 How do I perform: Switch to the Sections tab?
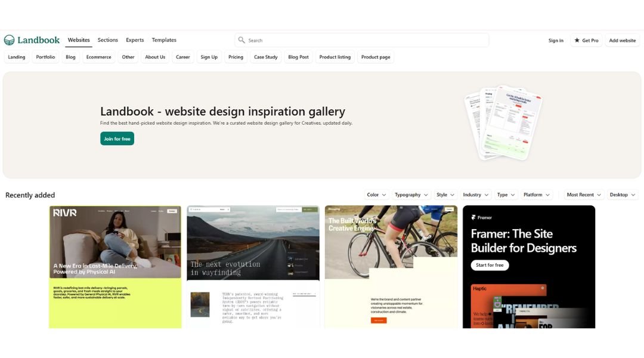coord(107,40)
